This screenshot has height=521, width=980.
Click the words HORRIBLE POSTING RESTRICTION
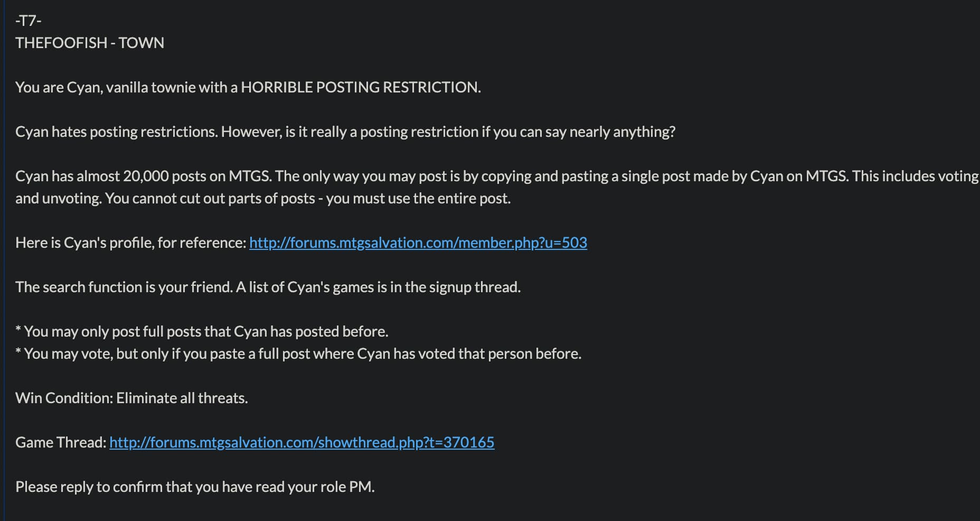pos(361,87)
